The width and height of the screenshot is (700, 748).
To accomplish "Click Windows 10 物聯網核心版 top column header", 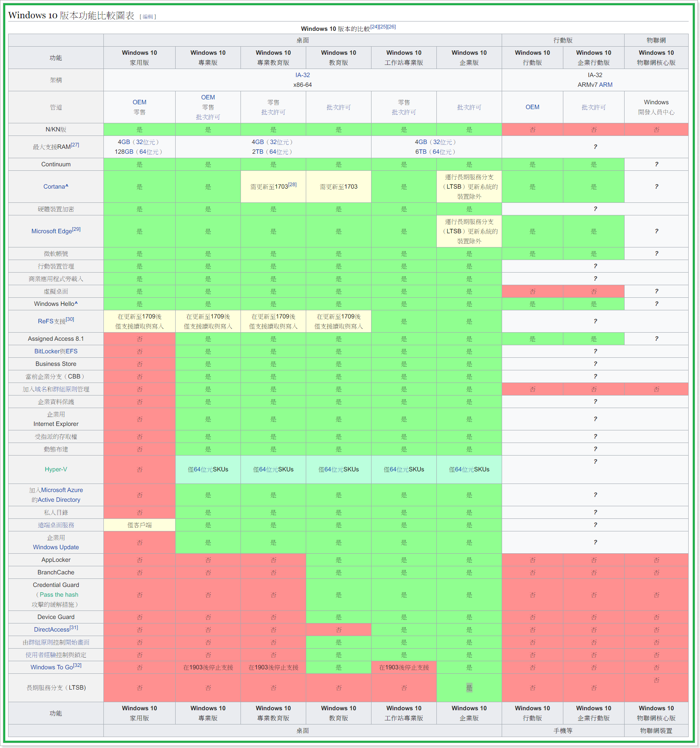I will [x=656, y=58].
